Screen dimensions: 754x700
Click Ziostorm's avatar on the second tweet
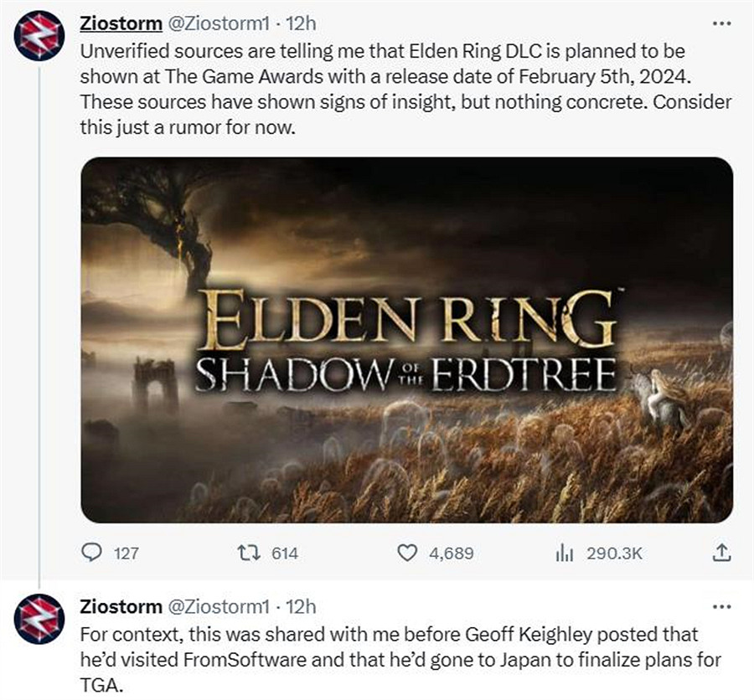point(39,620)
